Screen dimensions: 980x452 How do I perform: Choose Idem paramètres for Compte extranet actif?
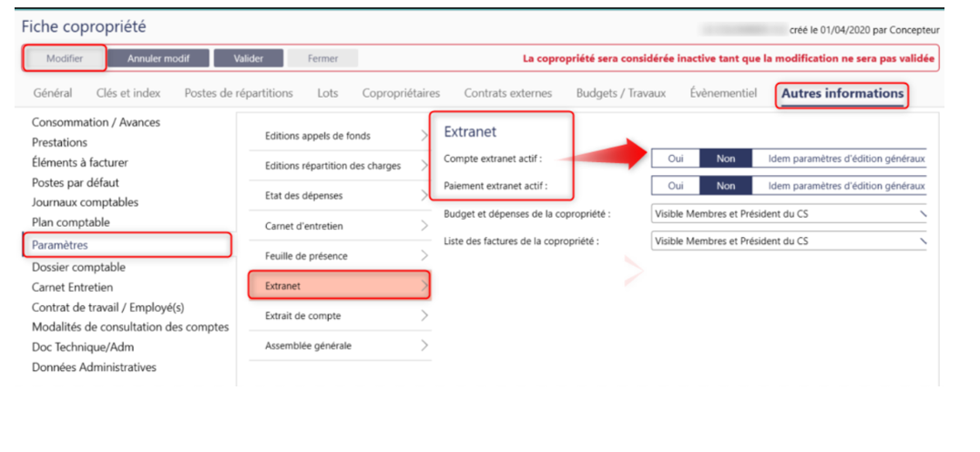tap(846, 158)
